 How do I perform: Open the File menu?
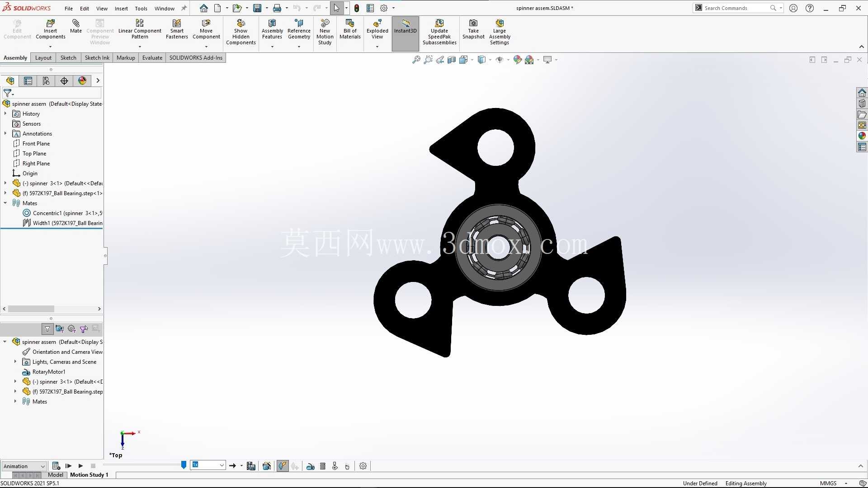pyautogui.click(x=69, y=9)
